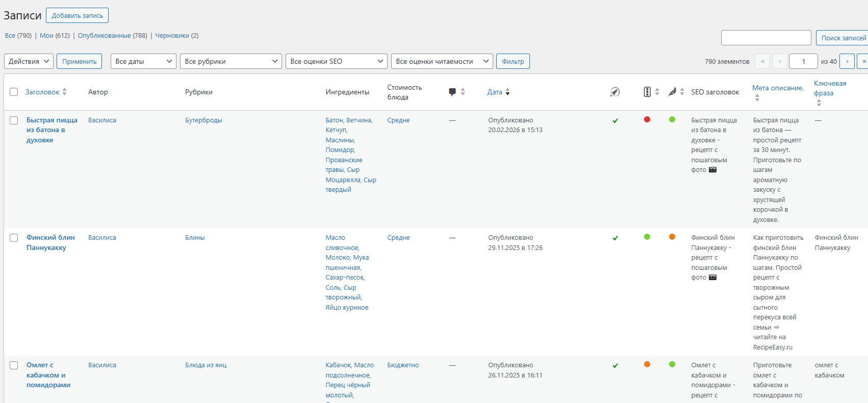Click orange readability dot for Финский блин

tap(672, 237)
